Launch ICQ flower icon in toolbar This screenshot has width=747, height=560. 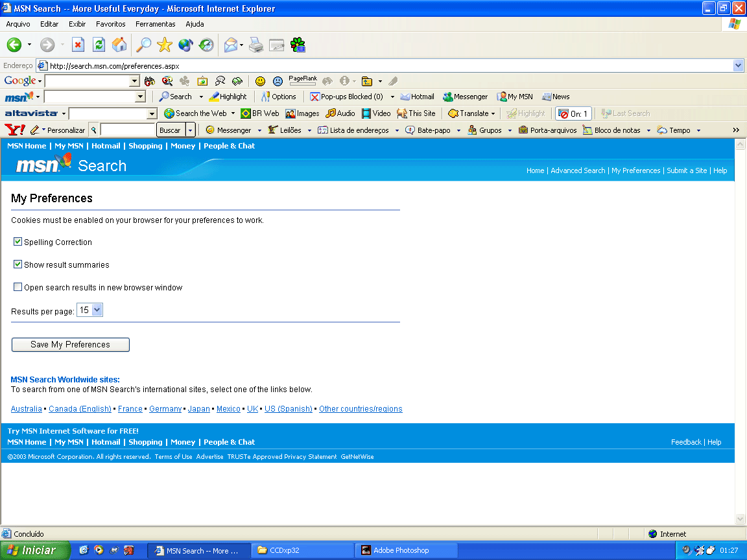click(x=298, y=45)
